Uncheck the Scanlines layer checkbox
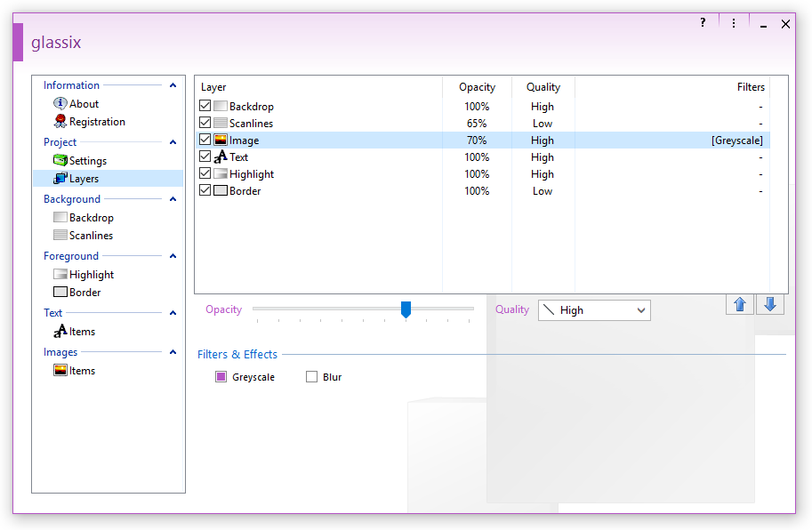The width and height of the screenshot is (812, 530). coord(205,124)
